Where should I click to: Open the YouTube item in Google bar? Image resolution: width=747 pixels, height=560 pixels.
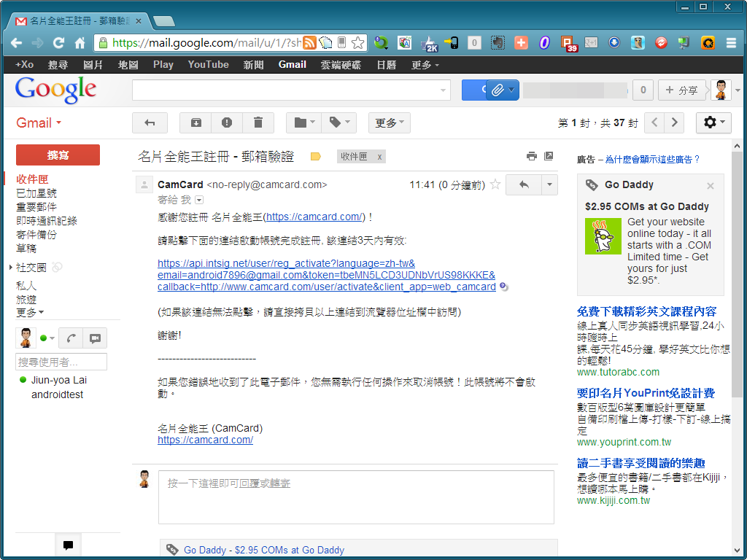coord(208,64)
